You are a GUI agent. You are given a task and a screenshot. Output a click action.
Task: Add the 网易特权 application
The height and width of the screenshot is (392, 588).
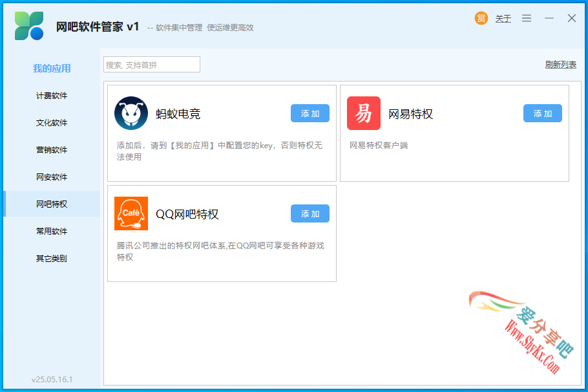542,113
